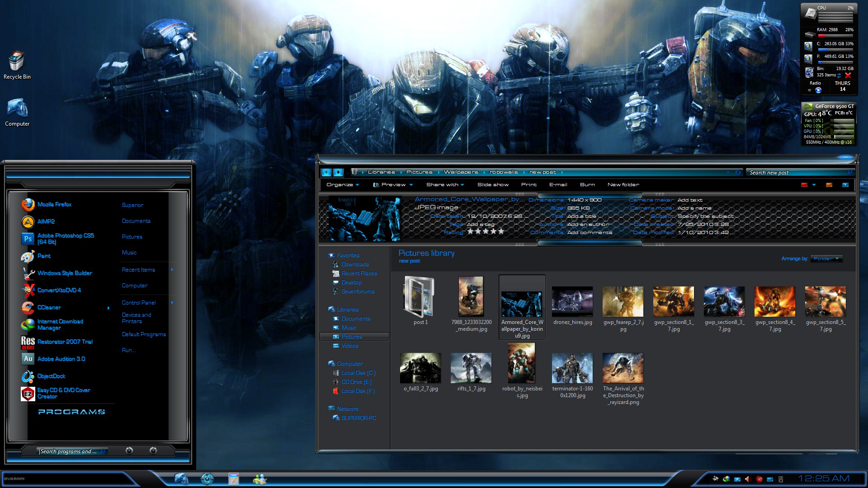Click the Search programs and files box
Screen dimensions: 868x488
tap(72, 451)
